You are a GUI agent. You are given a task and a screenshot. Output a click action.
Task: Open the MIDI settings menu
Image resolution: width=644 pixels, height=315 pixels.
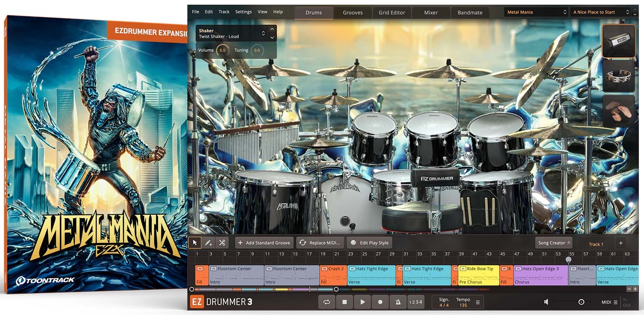[x=609, y=302]
